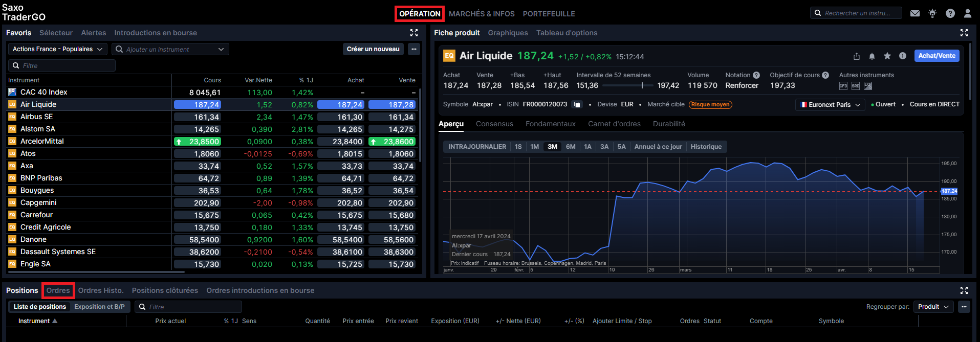Click the Créer un nouveau button
The width and height of the screenshot is (980, 342).
373,49
